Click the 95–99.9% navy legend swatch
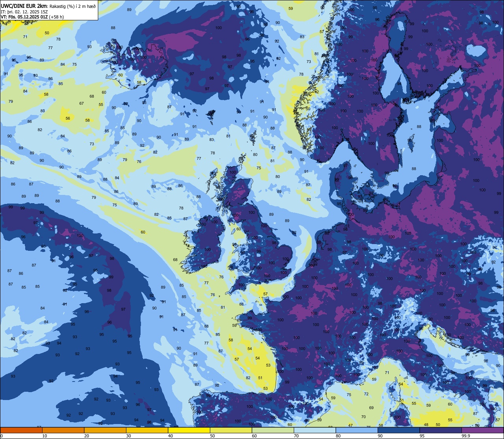 [441, 430]
